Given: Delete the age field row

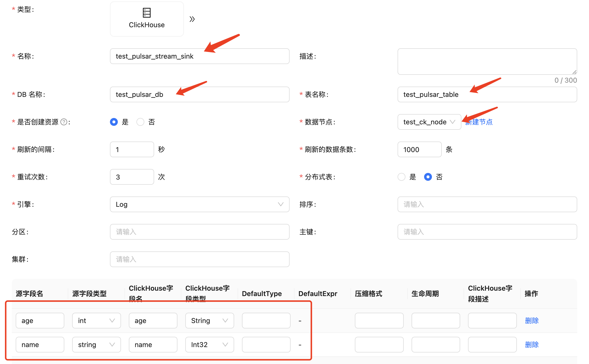Looking at the screenshot, I should 532,321.
